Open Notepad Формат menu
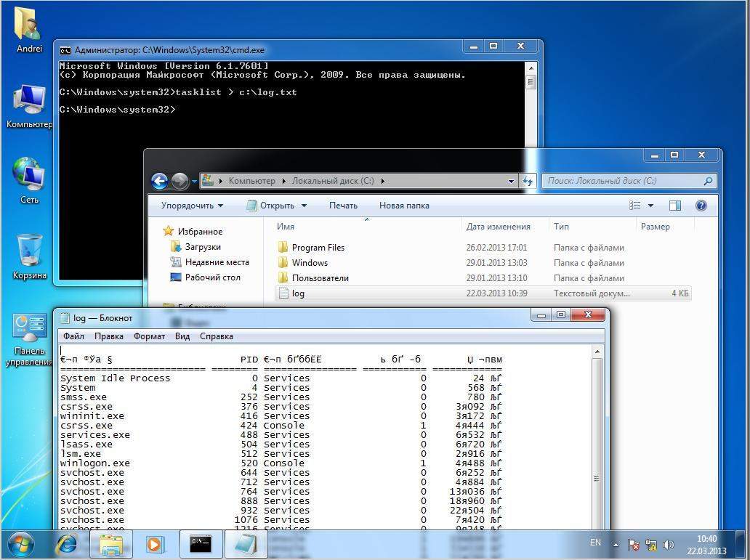 coord(149,336)
